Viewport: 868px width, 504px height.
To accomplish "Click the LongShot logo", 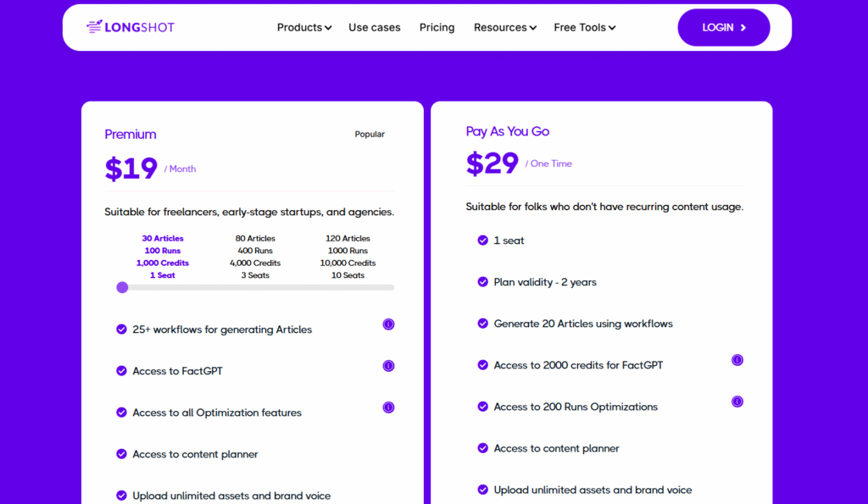I will click(130, 27).
